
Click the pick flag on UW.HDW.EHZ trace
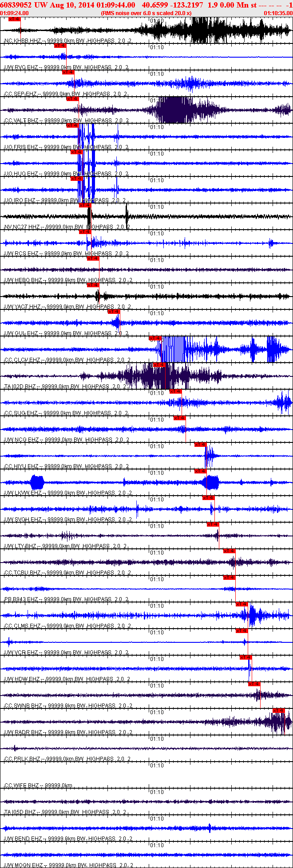click(x=246, y=657)
